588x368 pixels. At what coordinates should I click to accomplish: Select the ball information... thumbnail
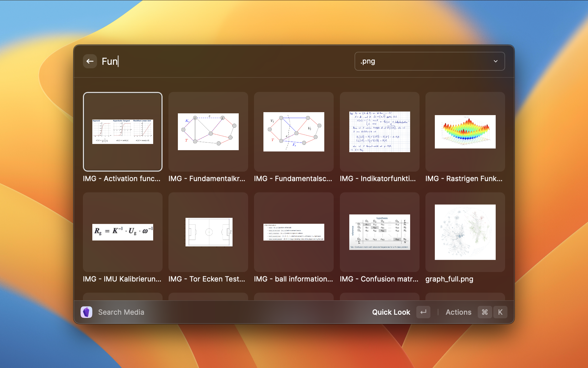[294, 232]
